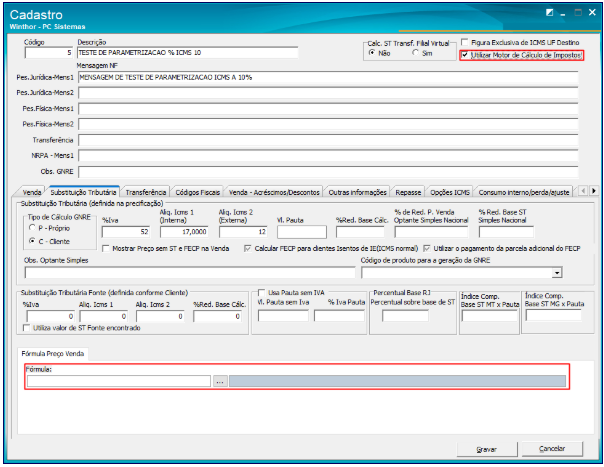Click the Obs. GNRE field
Viewport: 604px width, 467px height.
point(328,171)
